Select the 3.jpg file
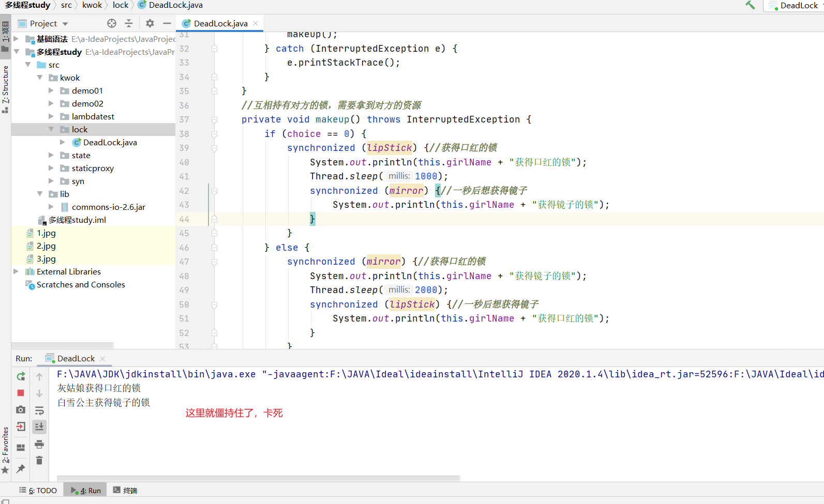 pyautogui.click(x=46, y=258)
